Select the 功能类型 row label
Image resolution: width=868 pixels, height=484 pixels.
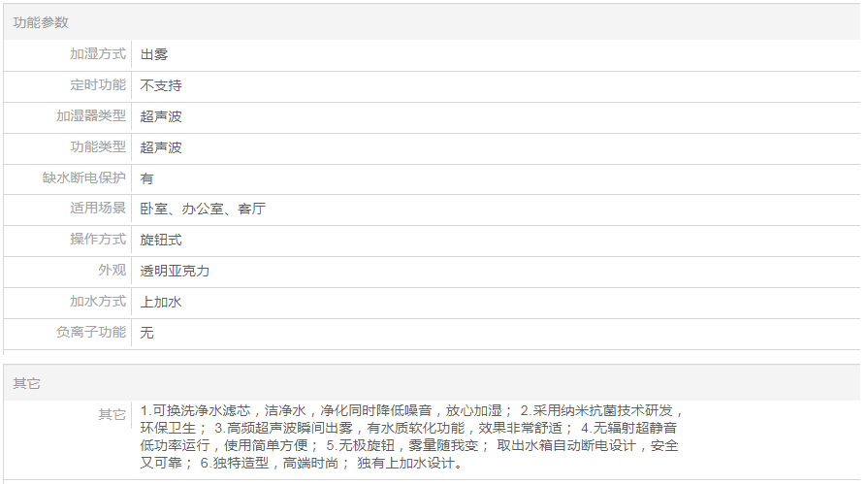coord(97,147)
